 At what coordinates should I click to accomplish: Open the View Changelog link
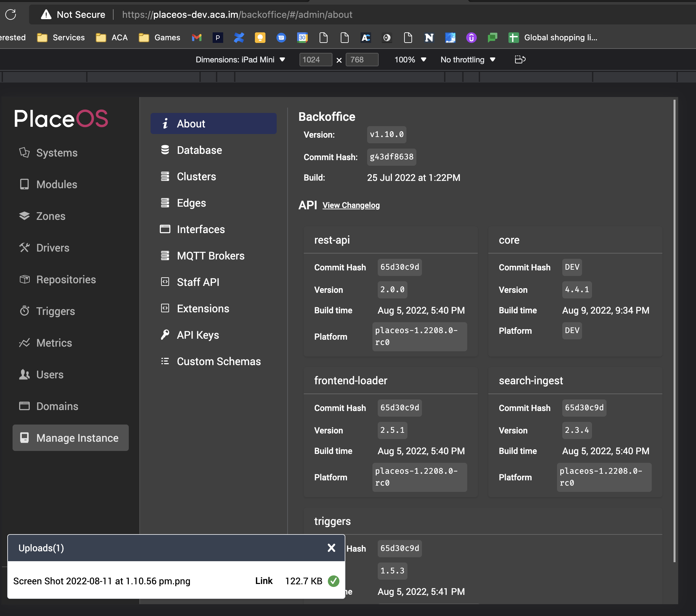click(x=351, y=205)
